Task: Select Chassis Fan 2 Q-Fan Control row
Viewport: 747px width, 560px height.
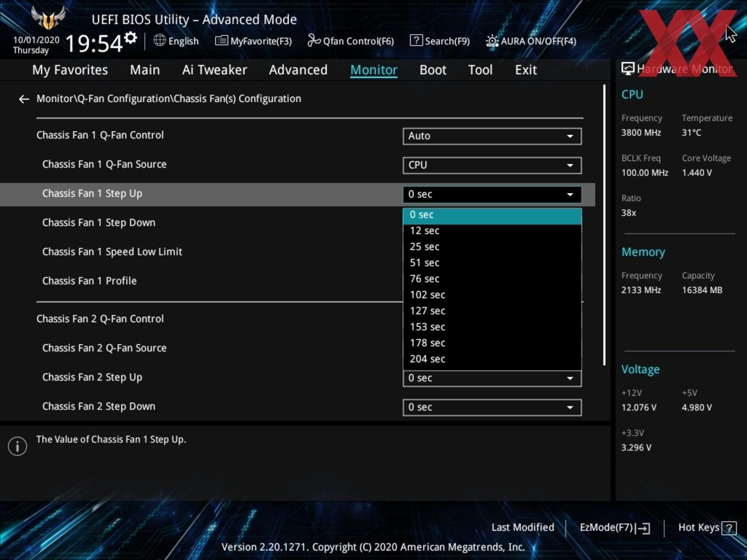Action: pyautogui.click(x=100, y=319)
